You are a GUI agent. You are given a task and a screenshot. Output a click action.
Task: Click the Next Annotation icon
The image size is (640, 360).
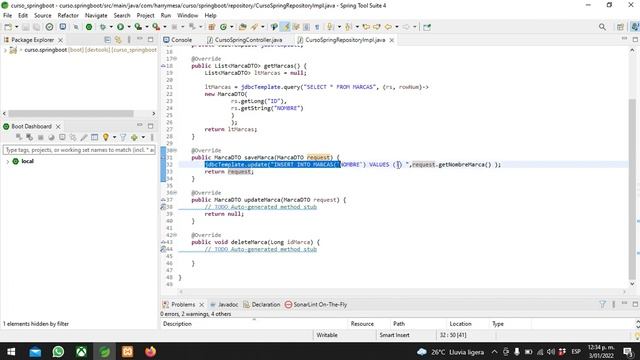click(330, 27)
